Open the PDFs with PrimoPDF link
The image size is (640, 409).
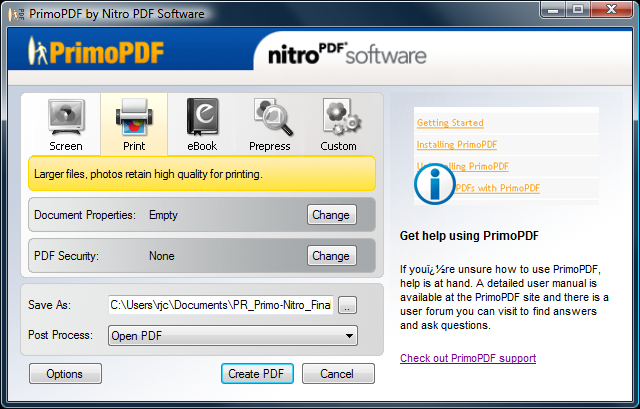coord(497,188)
